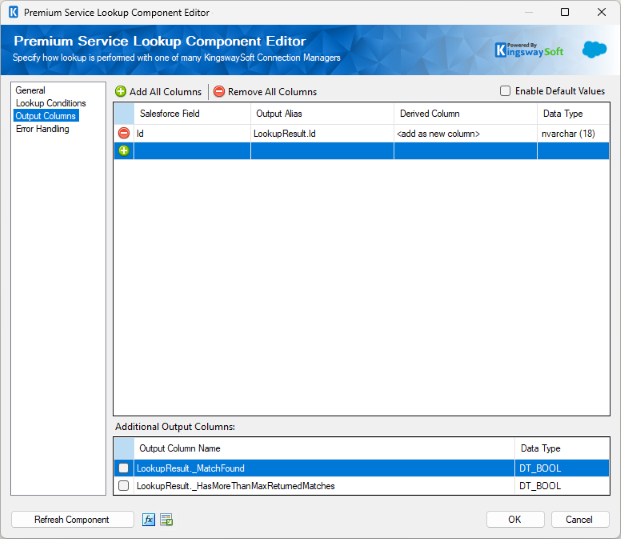Screen dimensions: 621x539
Task: Check LookupResult._HasMoreThanMaxReturnedMatches column
Action: click(x=124, y=486)
